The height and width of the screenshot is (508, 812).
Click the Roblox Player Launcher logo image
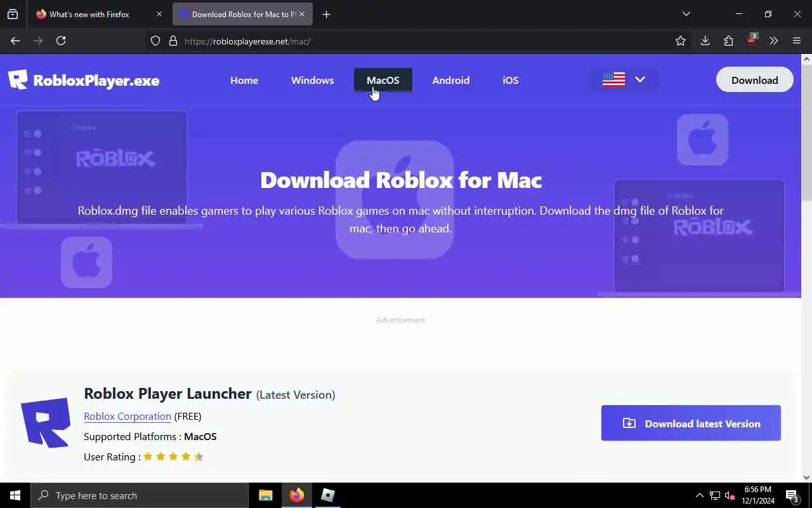click(45, 422)
